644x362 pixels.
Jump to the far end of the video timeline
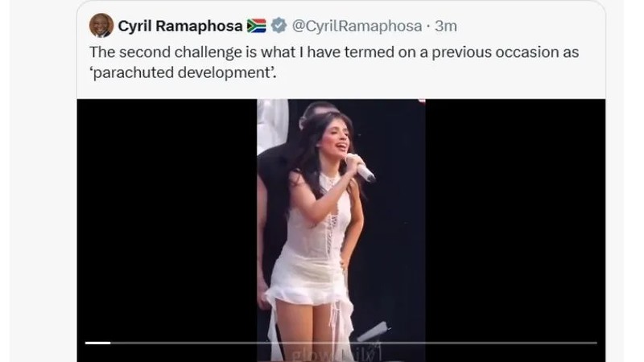(596, 343)
